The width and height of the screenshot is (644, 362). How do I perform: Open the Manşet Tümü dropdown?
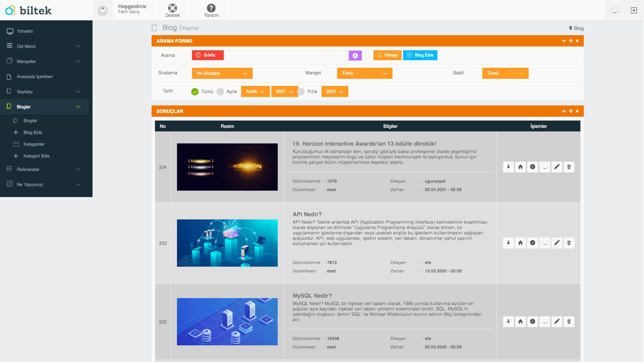pyautogui.click(x=364, y=73)
